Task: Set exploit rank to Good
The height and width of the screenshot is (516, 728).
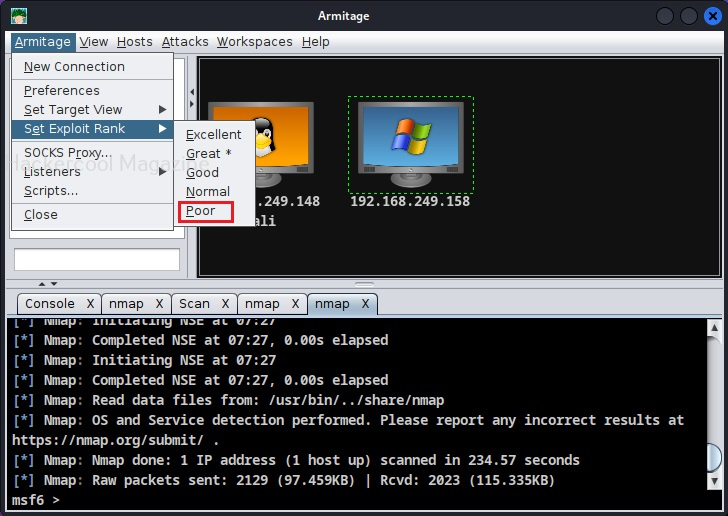Action: pos(214,173)
